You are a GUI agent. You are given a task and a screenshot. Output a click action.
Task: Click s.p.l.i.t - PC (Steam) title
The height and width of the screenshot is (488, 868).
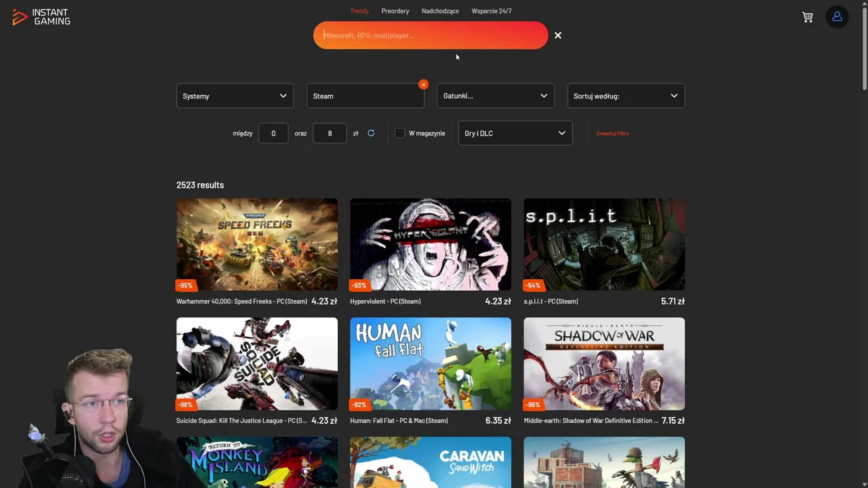[x=551, y=302]
